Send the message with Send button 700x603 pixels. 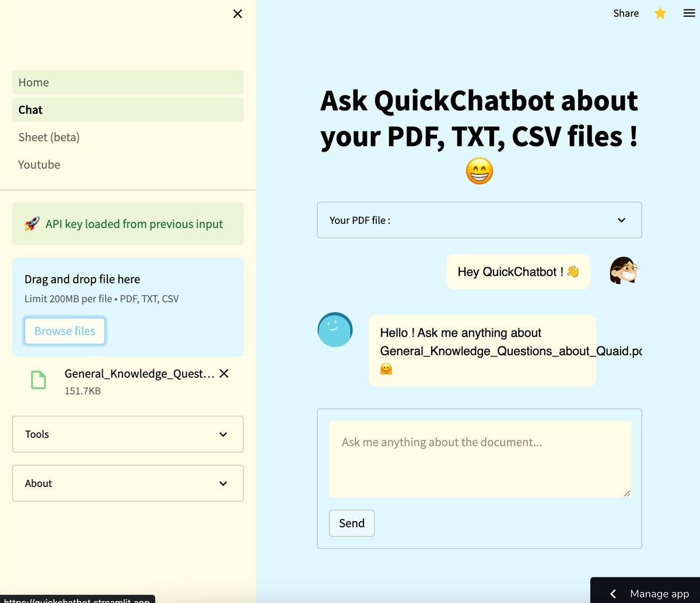352,523
